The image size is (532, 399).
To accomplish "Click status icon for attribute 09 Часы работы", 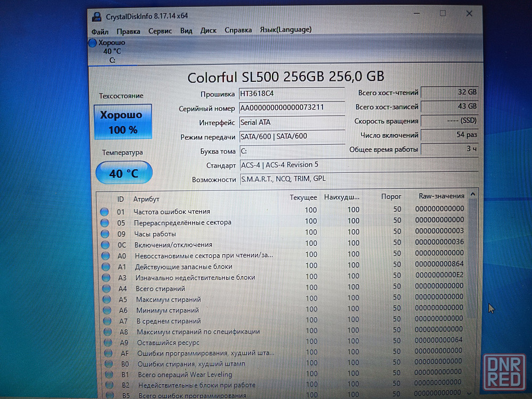I will pos(105,234).
